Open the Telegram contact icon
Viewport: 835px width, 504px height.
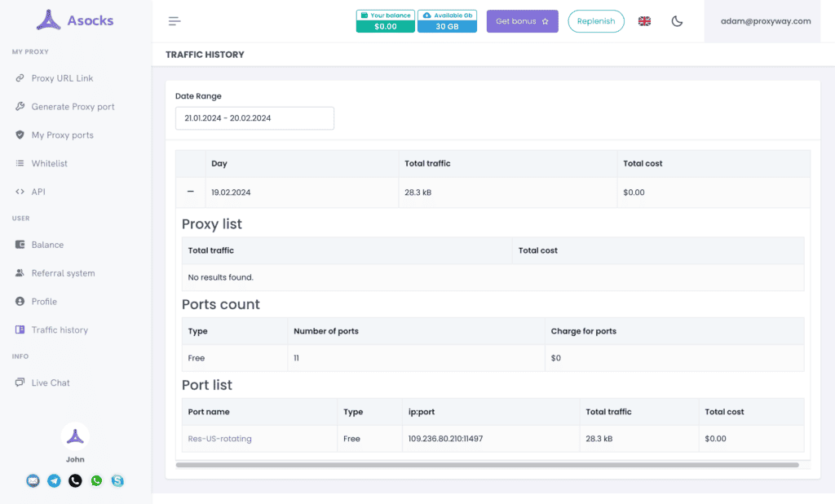(54, 481)
